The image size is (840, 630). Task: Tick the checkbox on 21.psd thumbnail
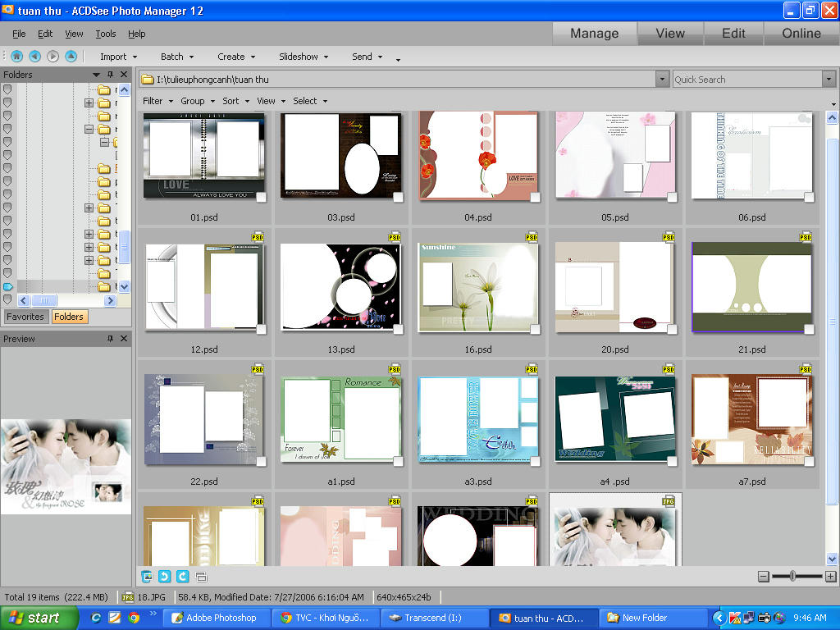[x=809, y=330]
